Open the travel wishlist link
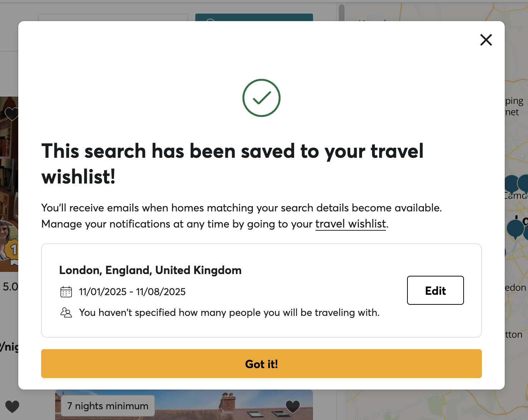The height and width of the screenshot is (420, 528). tap(351, 224)
